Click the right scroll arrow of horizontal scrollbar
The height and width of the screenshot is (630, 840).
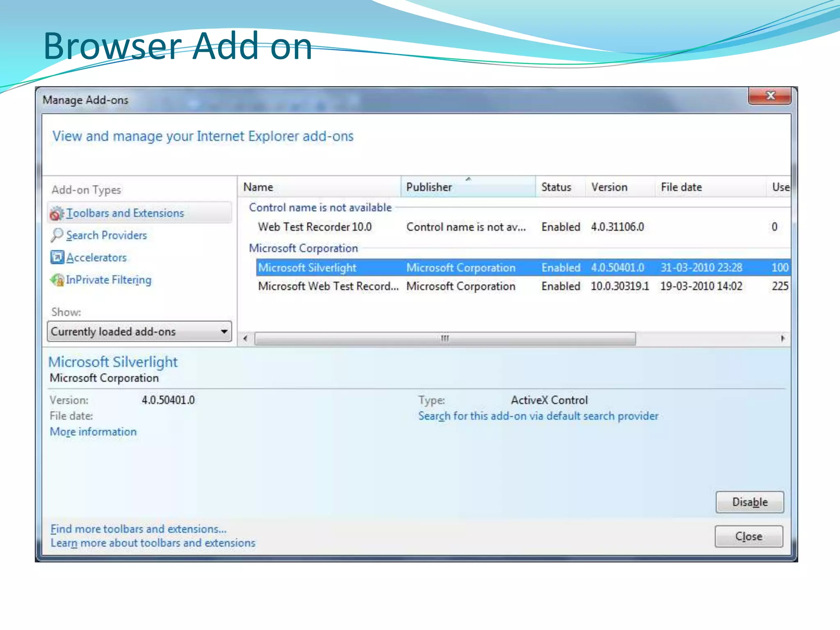[783, 338]
